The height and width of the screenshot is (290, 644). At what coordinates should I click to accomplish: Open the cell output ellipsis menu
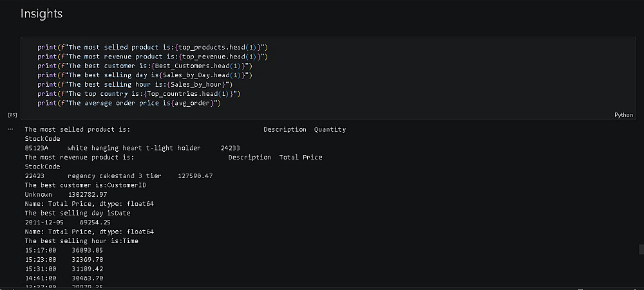(10, 129)
